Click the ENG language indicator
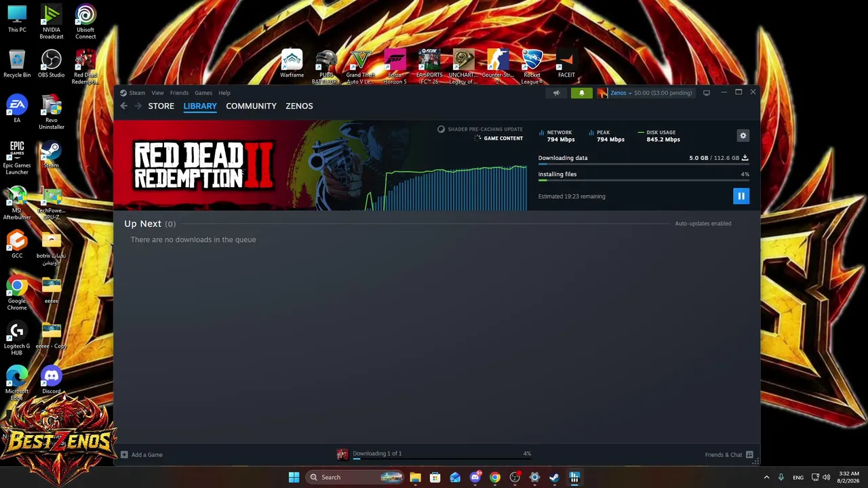This screenshot has height=488, width=868. [798, 477]
